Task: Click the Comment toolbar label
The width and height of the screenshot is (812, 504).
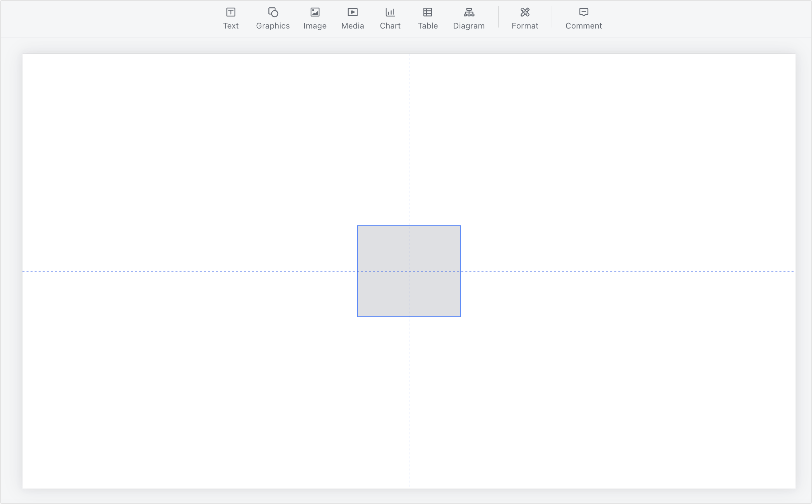Action: click(x=583, y=26)
